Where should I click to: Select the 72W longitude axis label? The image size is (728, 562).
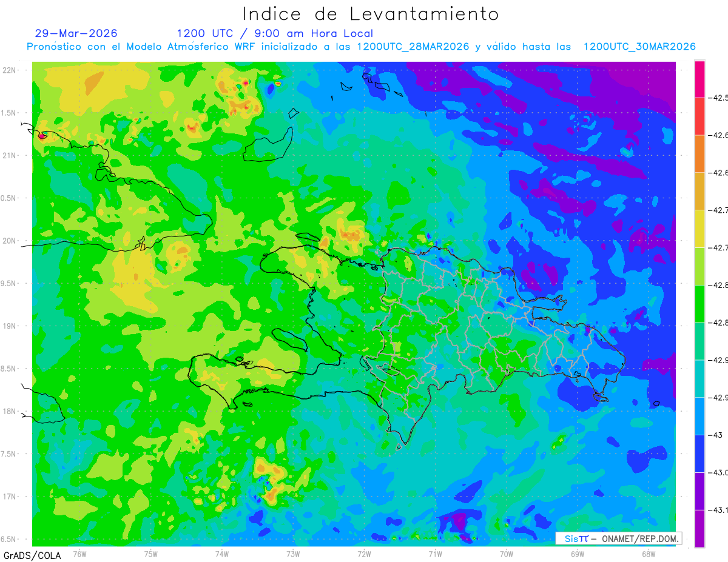coord(364,554)
